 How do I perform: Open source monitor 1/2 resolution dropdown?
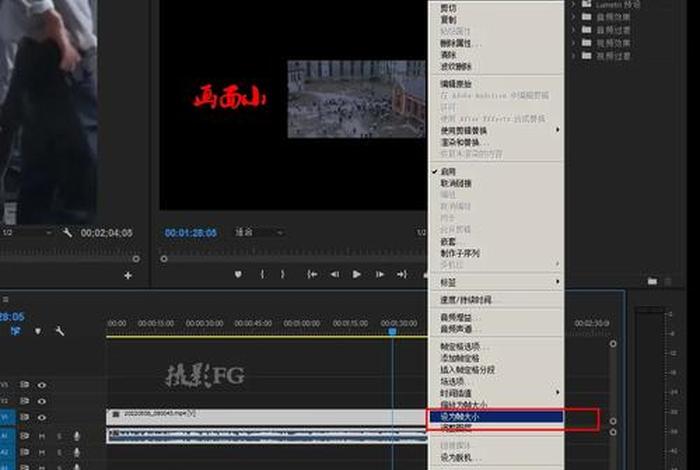[27, 233]
